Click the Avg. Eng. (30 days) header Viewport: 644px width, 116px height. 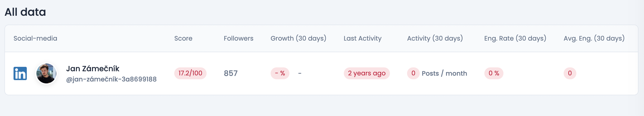(x=594, y=38)
